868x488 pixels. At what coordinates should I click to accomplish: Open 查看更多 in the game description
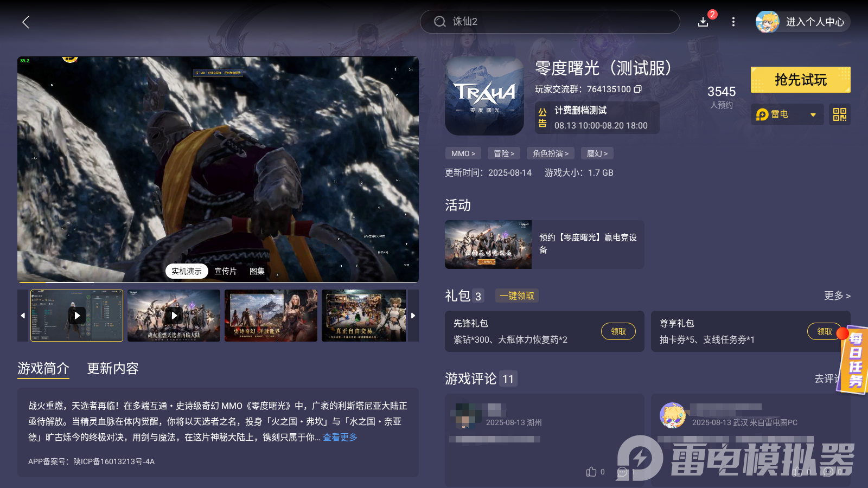tap(340, 437)
